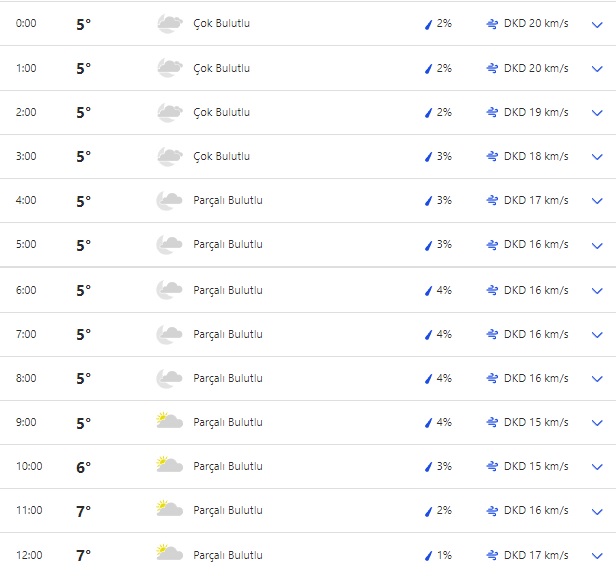The width and height of the screenshot is (616, 576).
Task: Click the partly cloudy moon icon at 4:00
Action: tap(169, 200)
